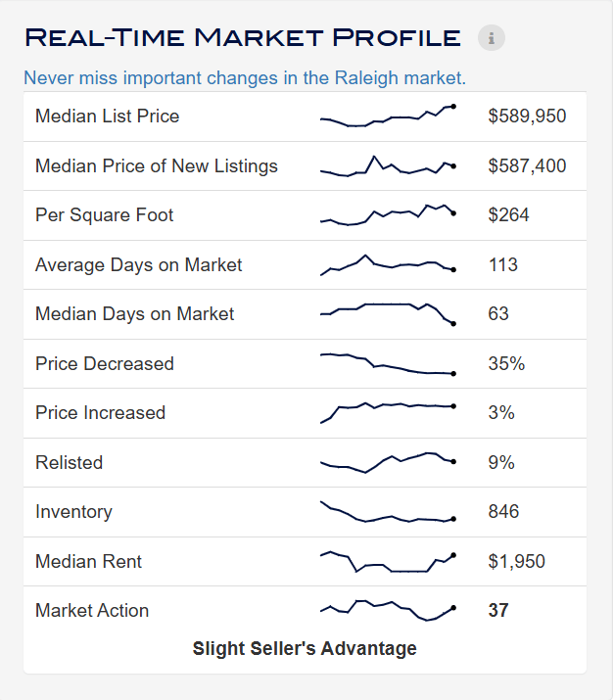Select the Median List Price row label
The width and height of the screenshot is (613, 700).
107,117
